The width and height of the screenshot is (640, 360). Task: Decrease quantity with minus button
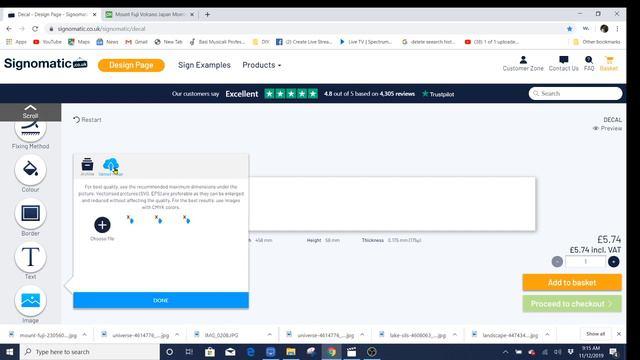tap(557, 262)
